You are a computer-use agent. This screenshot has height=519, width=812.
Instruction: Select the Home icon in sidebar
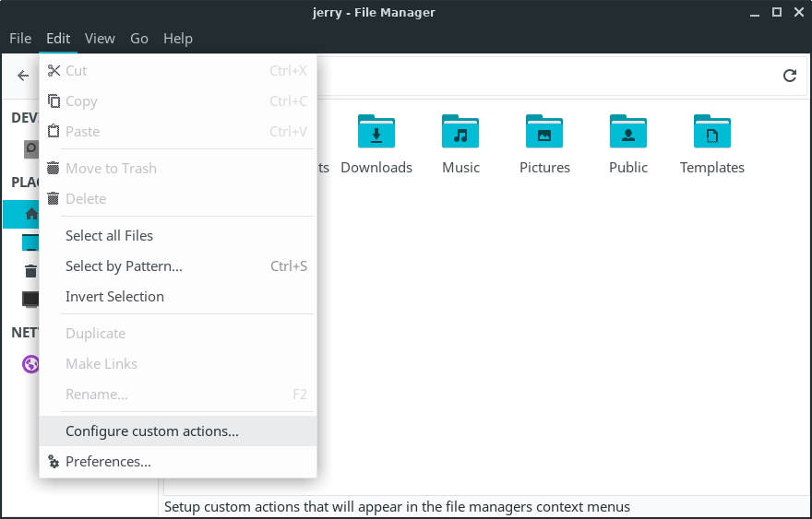pyautogui.click(x=30, y=215)
